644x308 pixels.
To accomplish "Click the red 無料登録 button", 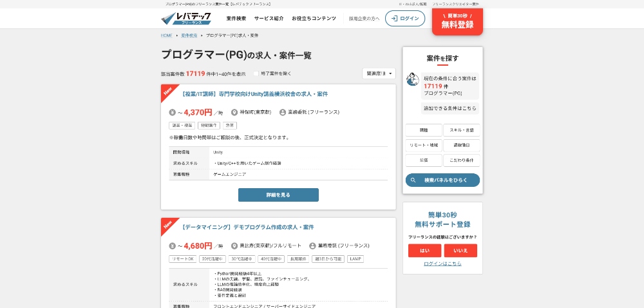I will tap(457, 22).
